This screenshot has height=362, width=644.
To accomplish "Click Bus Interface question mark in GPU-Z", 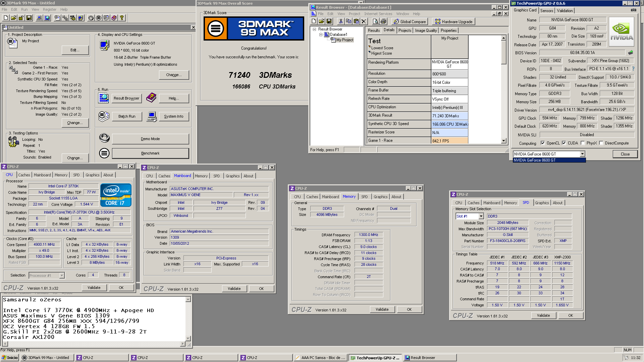I will click(x=633, y=69).
